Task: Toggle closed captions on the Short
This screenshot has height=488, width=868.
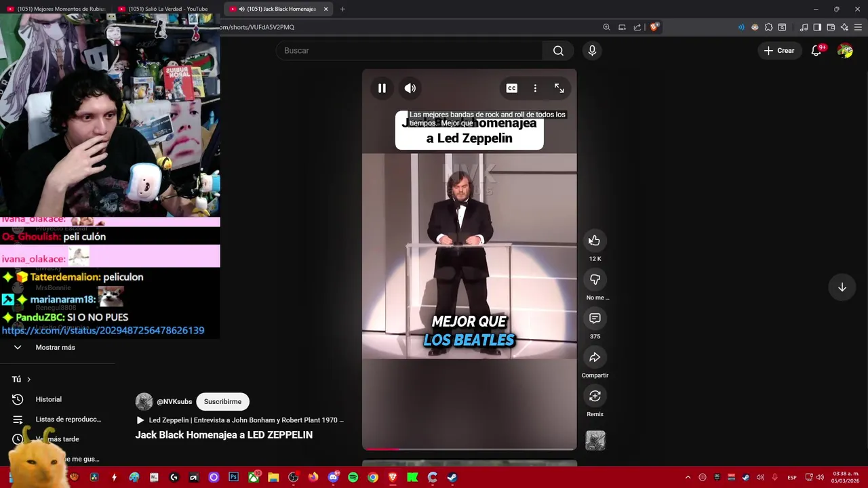Action: pyautogui.click(x=512, y=88)
